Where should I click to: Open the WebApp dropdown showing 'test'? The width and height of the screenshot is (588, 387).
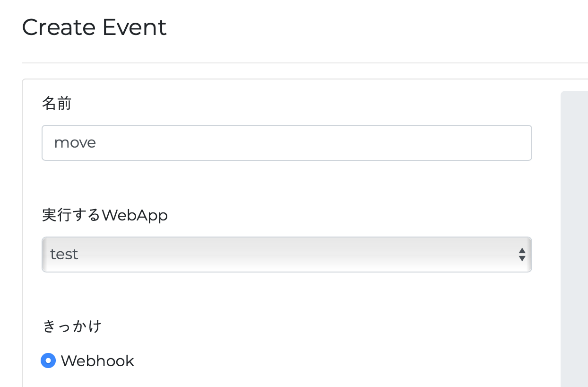click(286, 255)
